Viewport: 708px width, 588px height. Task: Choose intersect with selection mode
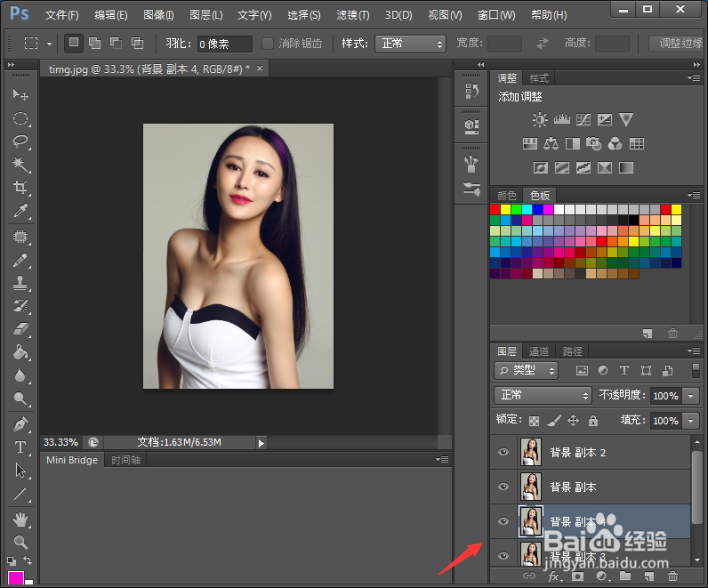pos(137,44)
